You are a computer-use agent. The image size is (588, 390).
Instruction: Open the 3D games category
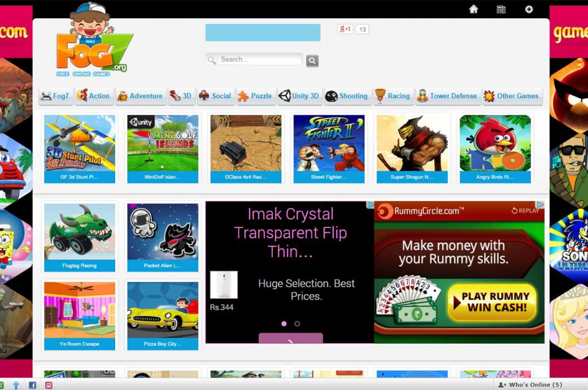181,96
